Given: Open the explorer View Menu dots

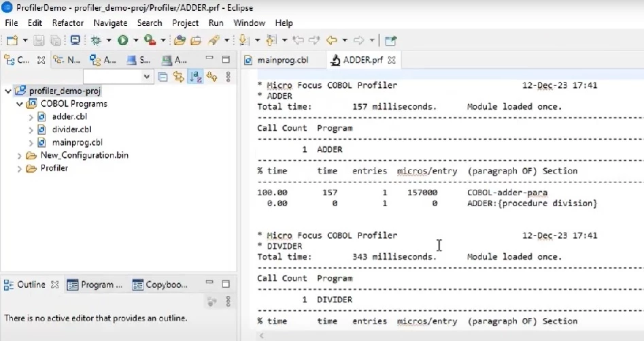Looking at the screenshot, I should pos(228,76).
